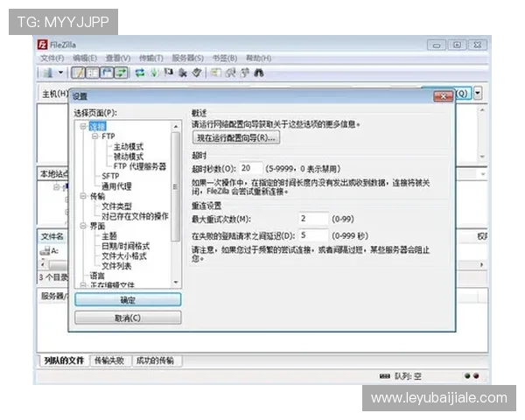Viewport: 525px width, 420px height.
Task: Open the 编辑(E) menu
Action: pos(85,59)
